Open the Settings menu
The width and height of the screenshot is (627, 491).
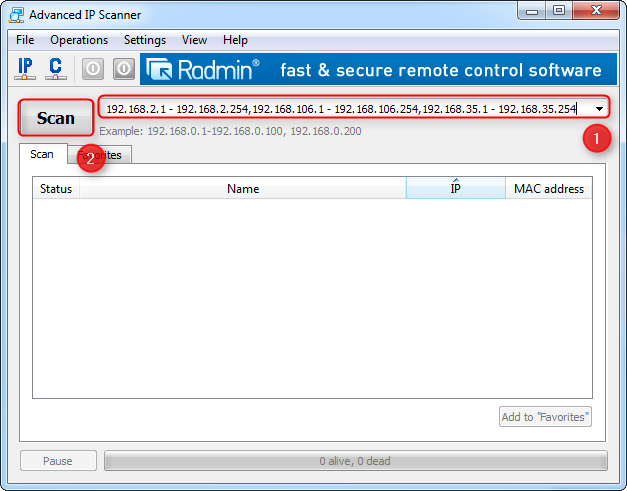tap(145, 40)
